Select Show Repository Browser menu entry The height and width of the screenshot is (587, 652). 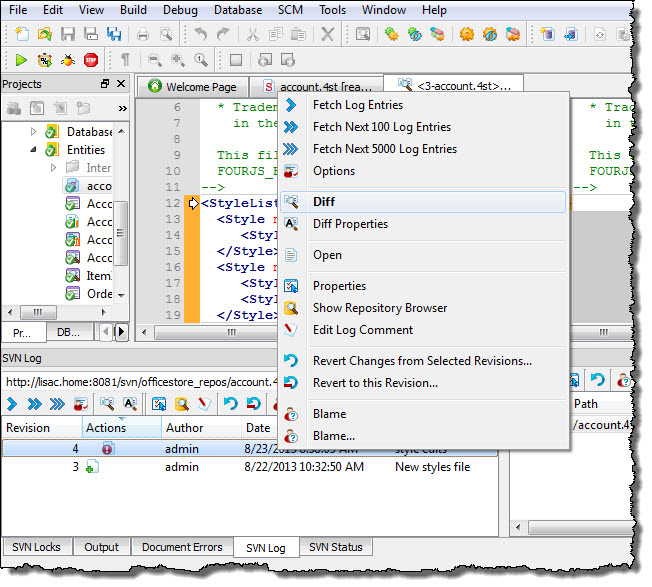coord(423,308)
